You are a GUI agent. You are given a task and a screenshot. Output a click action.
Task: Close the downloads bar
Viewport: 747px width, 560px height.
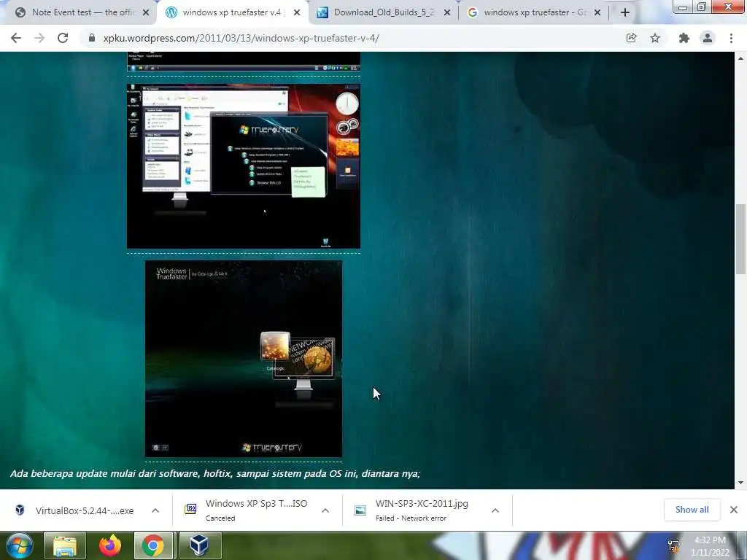point(734,510)
